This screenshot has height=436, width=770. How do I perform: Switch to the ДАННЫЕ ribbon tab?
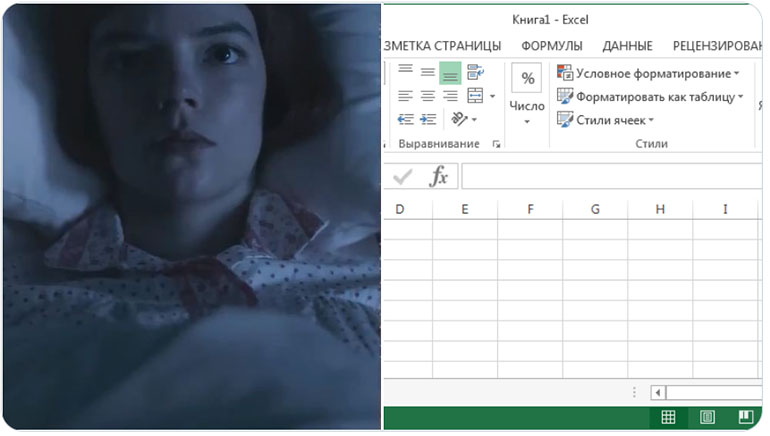tap(627, 46)
